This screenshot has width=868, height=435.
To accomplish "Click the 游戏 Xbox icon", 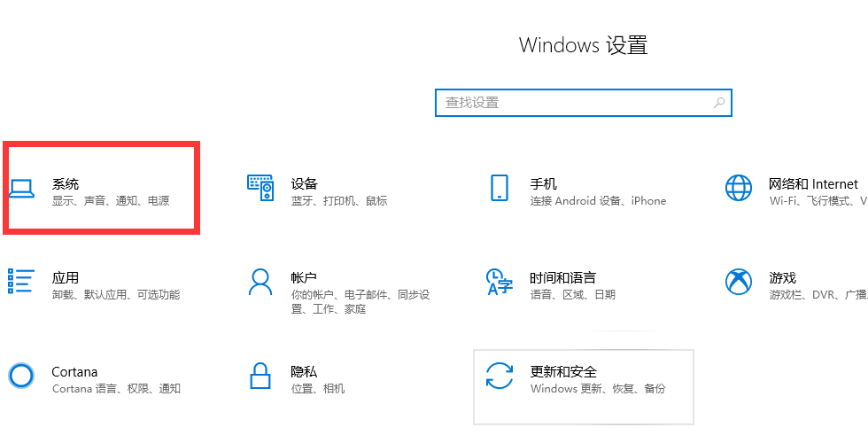I will pyautogui.click(x=739, y=282).
